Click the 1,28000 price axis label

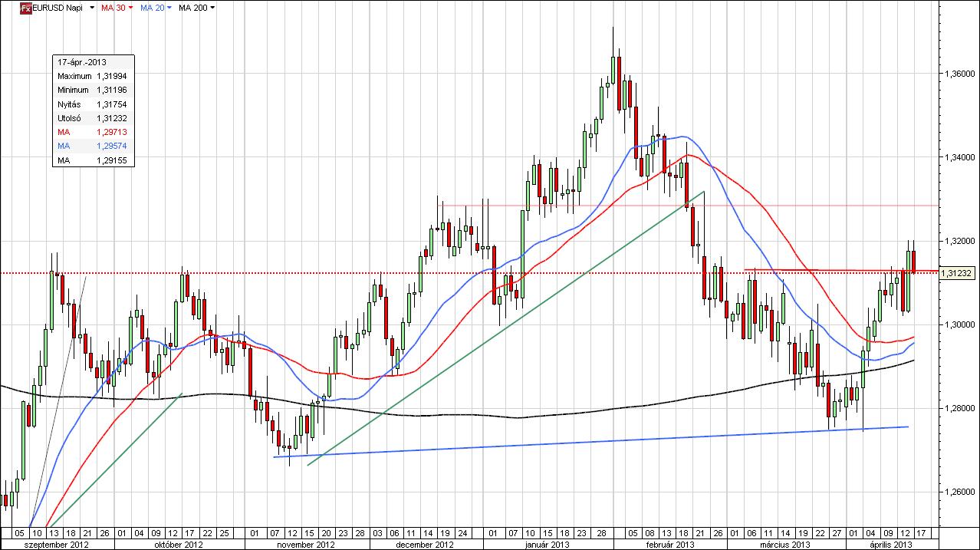(959, 408)
